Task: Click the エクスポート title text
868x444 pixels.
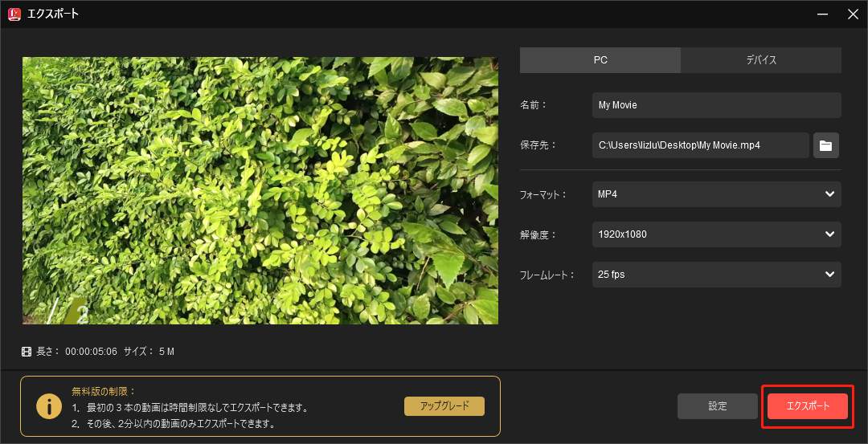Action: [52, 14]
